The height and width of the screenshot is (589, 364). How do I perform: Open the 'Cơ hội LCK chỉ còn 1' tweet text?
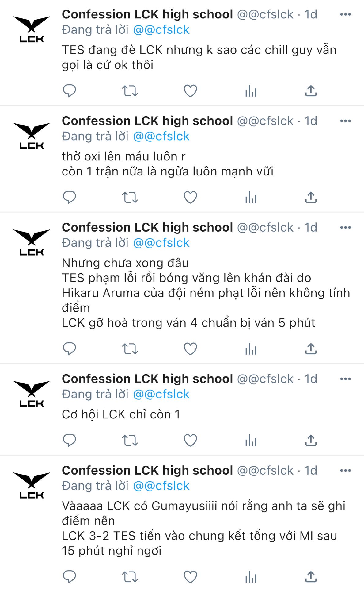point(121,414)
